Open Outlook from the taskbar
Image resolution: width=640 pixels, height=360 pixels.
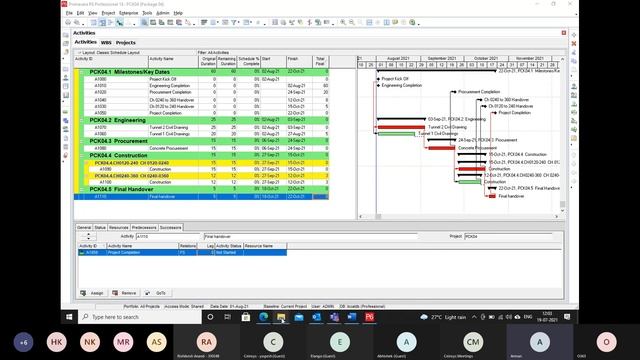316,317
